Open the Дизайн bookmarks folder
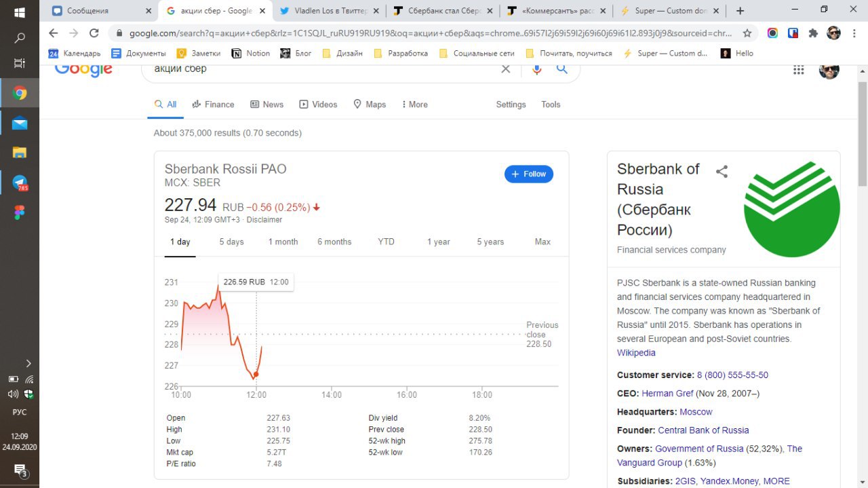868x488 pixels. coord(342,53)
